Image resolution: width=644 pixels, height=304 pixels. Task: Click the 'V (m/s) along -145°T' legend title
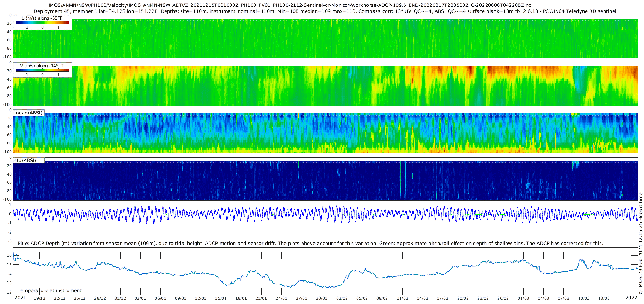click(42, 65)
